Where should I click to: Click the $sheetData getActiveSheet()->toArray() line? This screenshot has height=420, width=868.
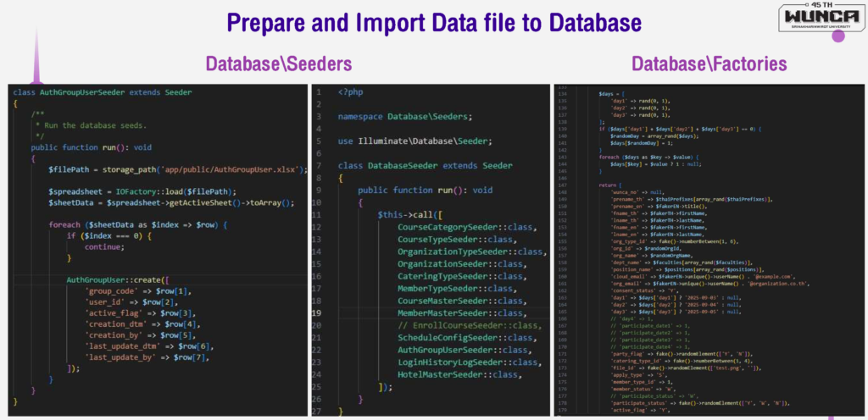pos(171,203)
